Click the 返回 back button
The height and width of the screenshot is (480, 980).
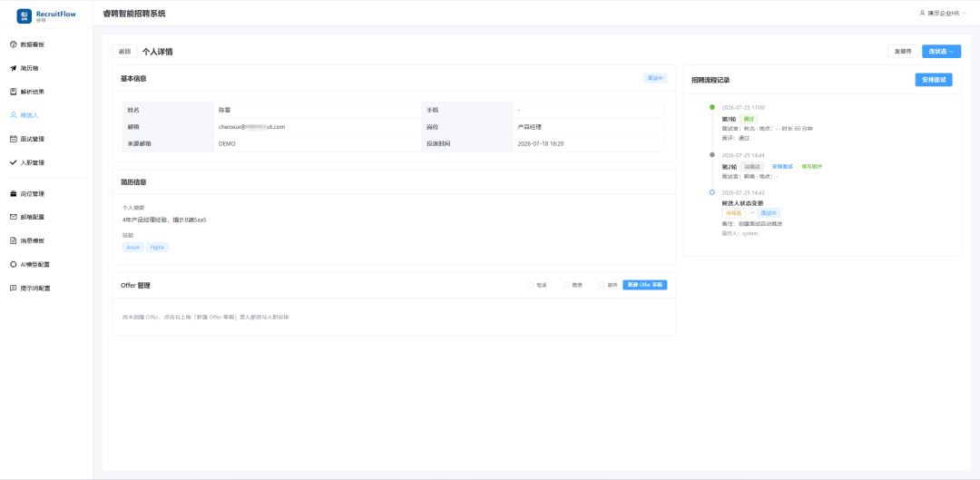point(125,51)
